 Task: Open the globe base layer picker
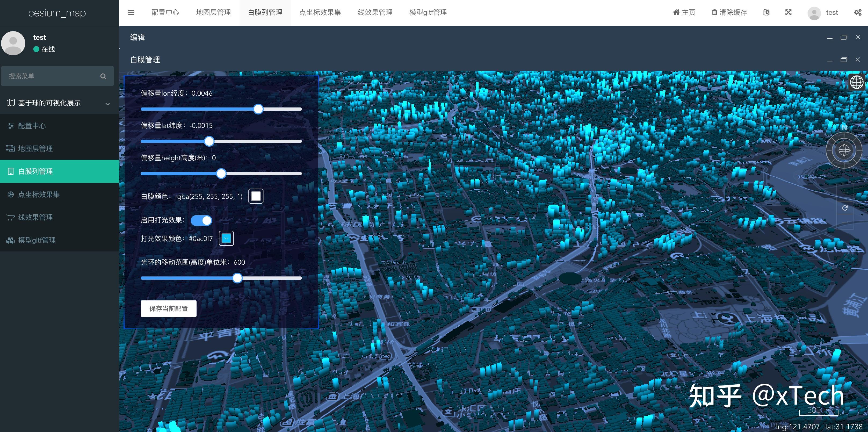(856, 82)
